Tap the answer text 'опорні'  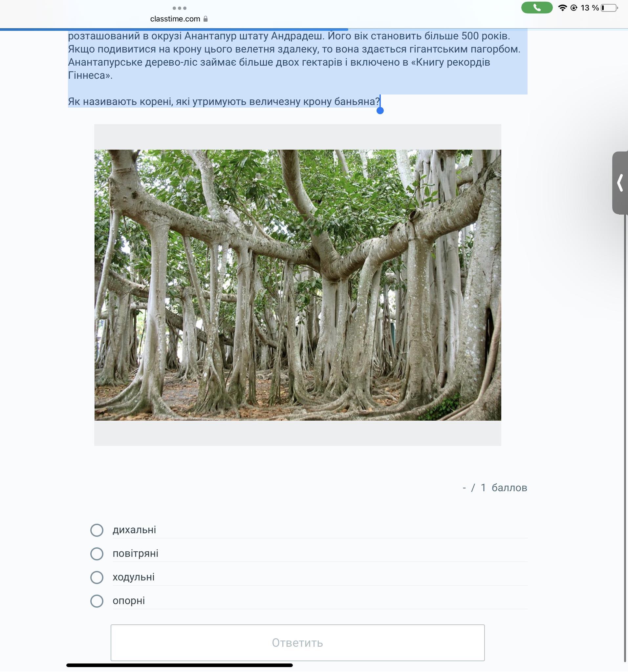pyautogui.click(x=129, y=601)
